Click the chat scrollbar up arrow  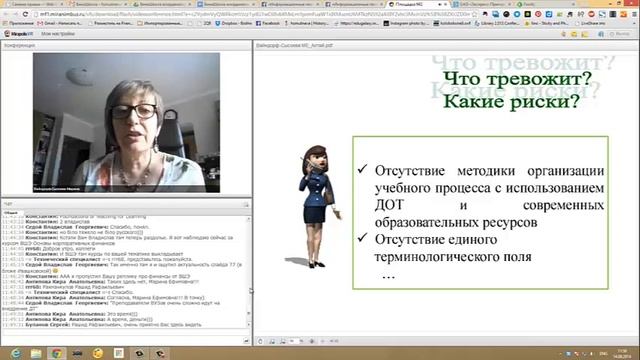[249, 220]
